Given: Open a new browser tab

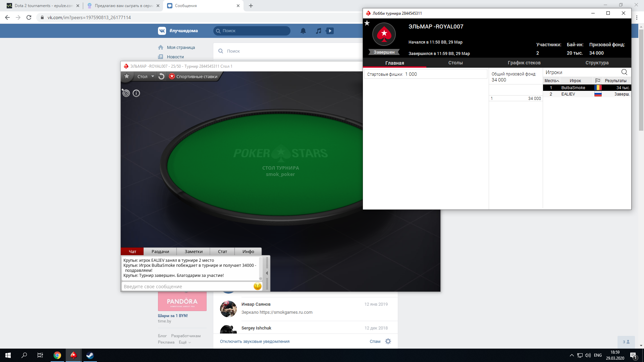Looking at the screenshot, I should click(x=251, y=6).
